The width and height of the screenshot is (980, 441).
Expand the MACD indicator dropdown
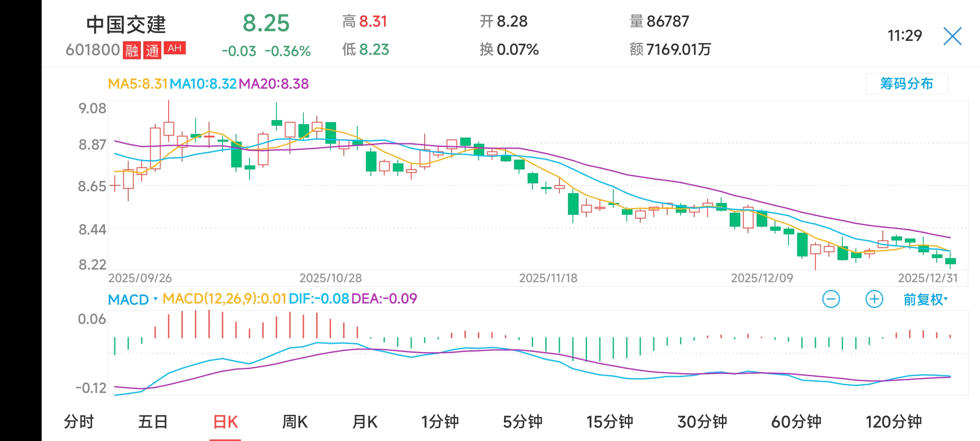(132, 299)
